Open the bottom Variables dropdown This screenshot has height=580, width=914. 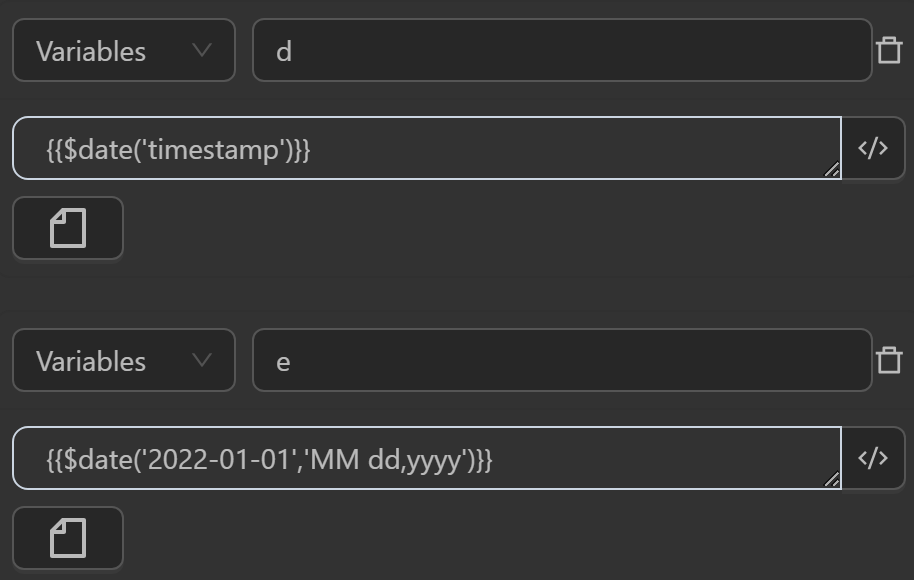point(124,360)
